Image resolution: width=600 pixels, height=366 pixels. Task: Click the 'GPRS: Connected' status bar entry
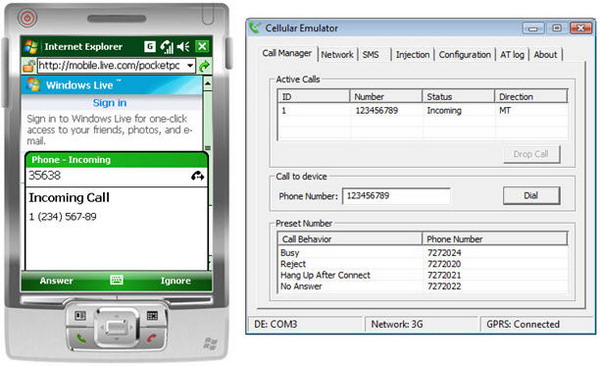click(x=537, y=324)
